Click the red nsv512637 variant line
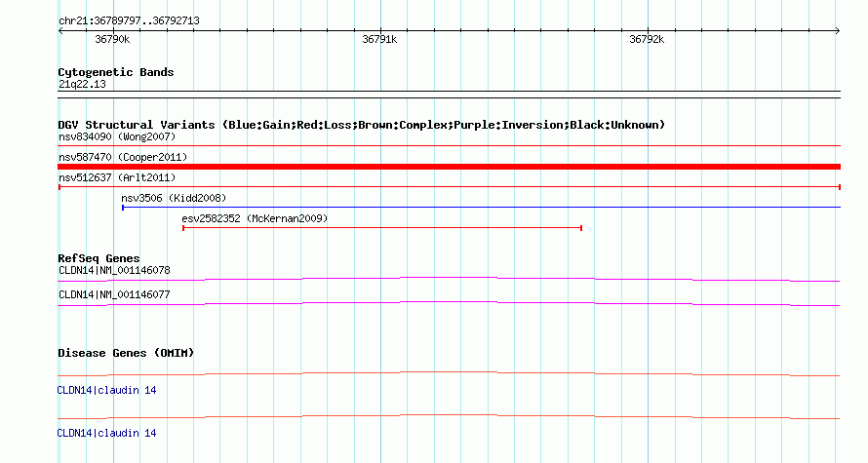Image resolution: width=868 pixels, height=463 pixels. pos(449,187)
